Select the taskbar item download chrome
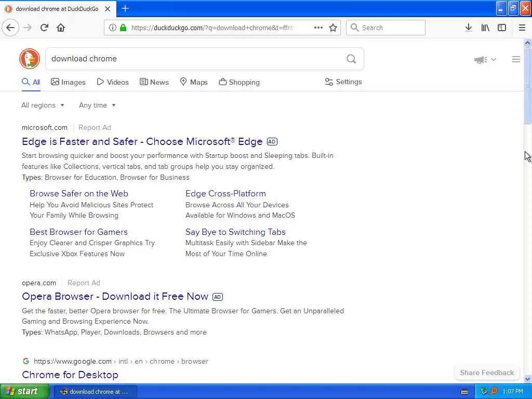This screenshot has height=399, width=532. (96, 392)
